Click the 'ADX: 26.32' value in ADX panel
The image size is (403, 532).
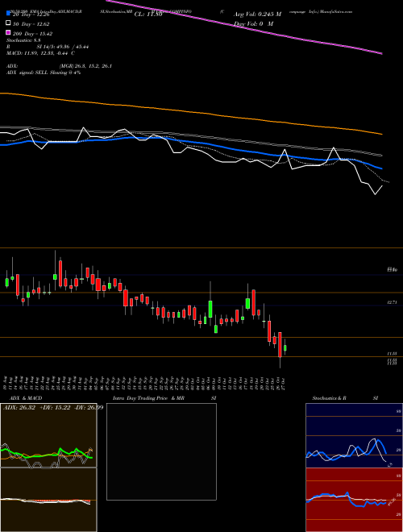[19, 407]
